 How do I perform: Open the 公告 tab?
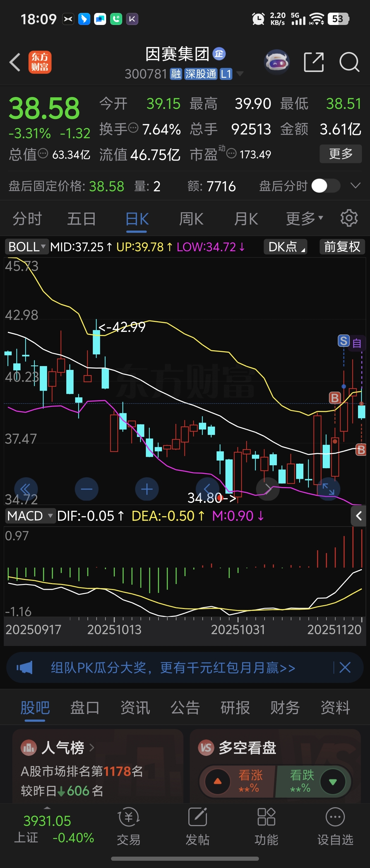coord(185,708)
